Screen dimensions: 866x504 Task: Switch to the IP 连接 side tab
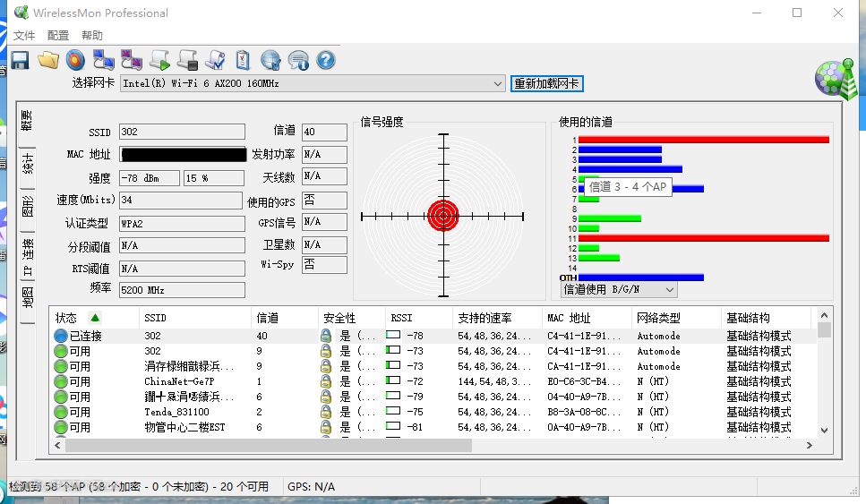pos(27,257)
